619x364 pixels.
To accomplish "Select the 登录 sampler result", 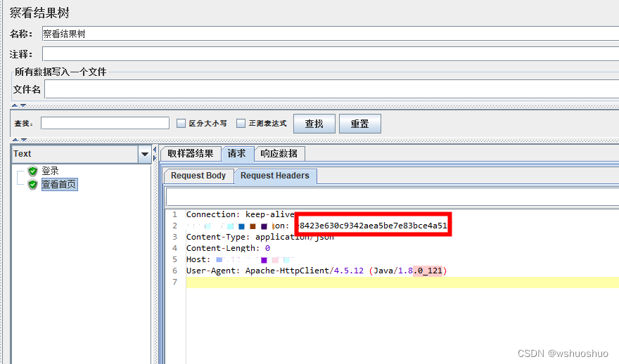I will tap(50, 171).
